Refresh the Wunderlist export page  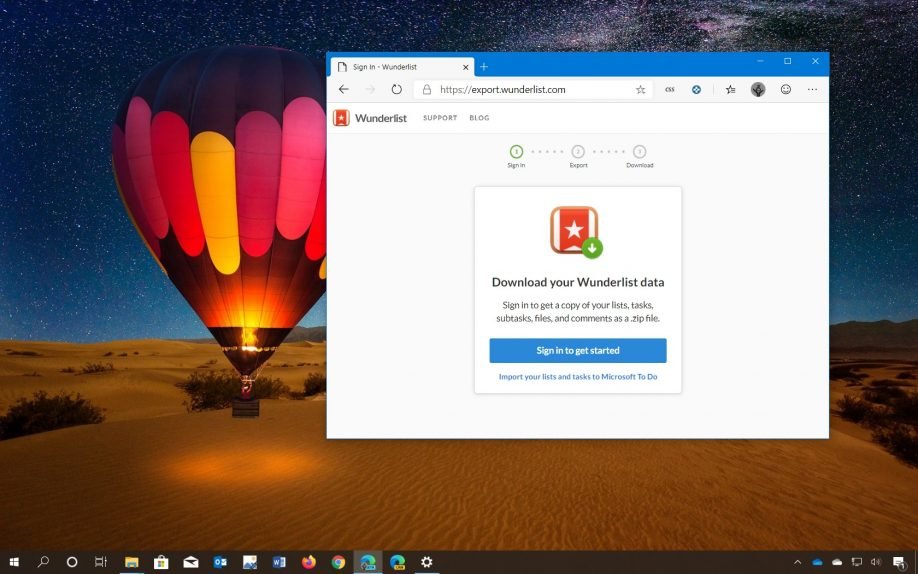[x=396, y=89]
